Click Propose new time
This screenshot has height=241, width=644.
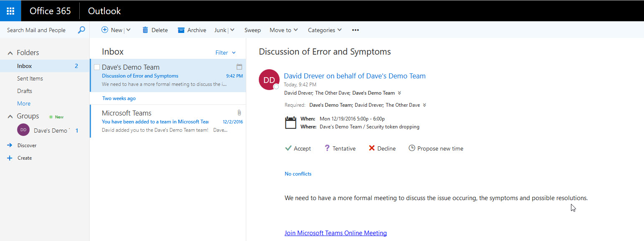click(x=436, y=148)
